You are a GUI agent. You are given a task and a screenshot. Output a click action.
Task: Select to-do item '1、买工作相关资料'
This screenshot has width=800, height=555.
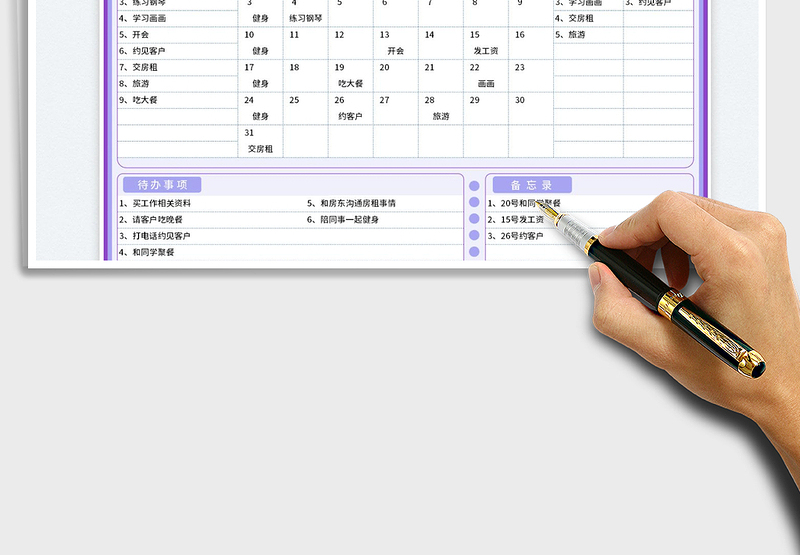click(x=155, y=203)
